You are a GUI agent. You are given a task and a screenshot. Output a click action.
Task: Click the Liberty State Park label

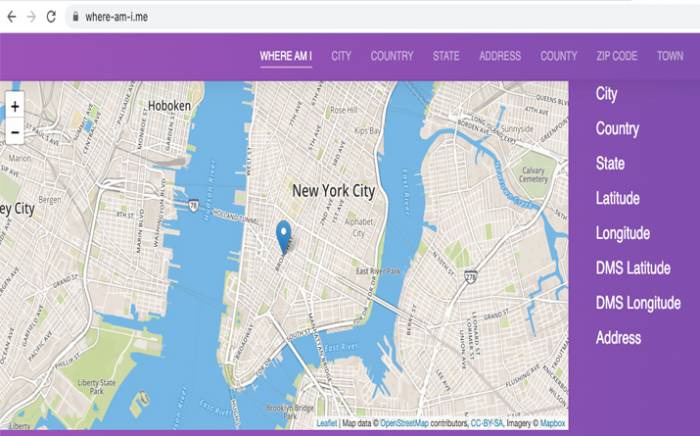pos(96,387)
